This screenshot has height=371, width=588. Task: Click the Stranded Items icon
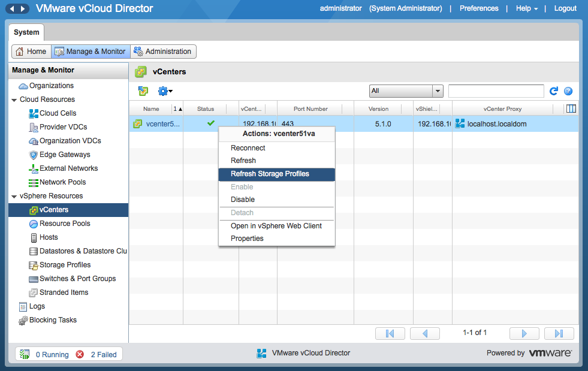coord(34,292)
